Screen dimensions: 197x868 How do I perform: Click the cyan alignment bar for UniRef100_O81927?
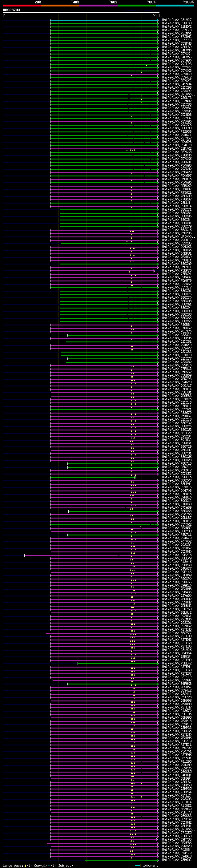pyautogui.click(x=104, y=20)
